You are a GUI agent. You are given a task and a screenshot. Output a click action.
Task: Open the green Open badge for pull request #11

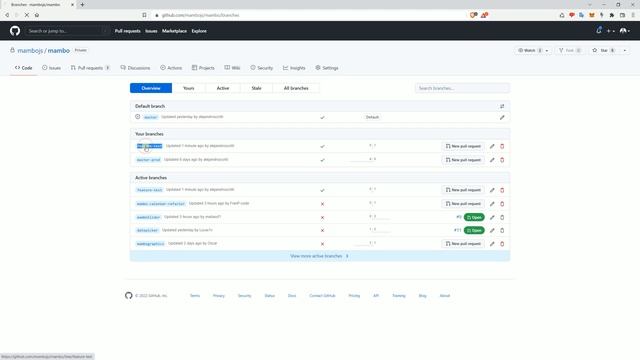pyautogui.click(x=474, y=231)
